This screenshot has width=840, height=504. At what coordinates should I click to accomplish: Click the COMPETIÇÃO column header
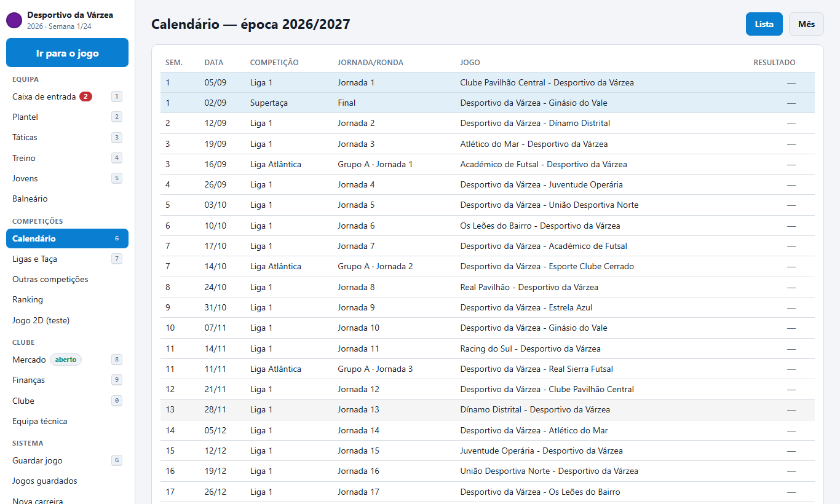[274, 63]
